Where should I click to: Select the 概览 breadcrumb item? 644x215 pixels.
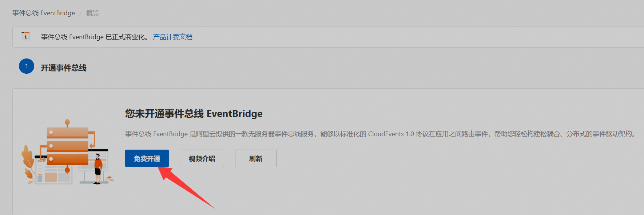point(93,13)
